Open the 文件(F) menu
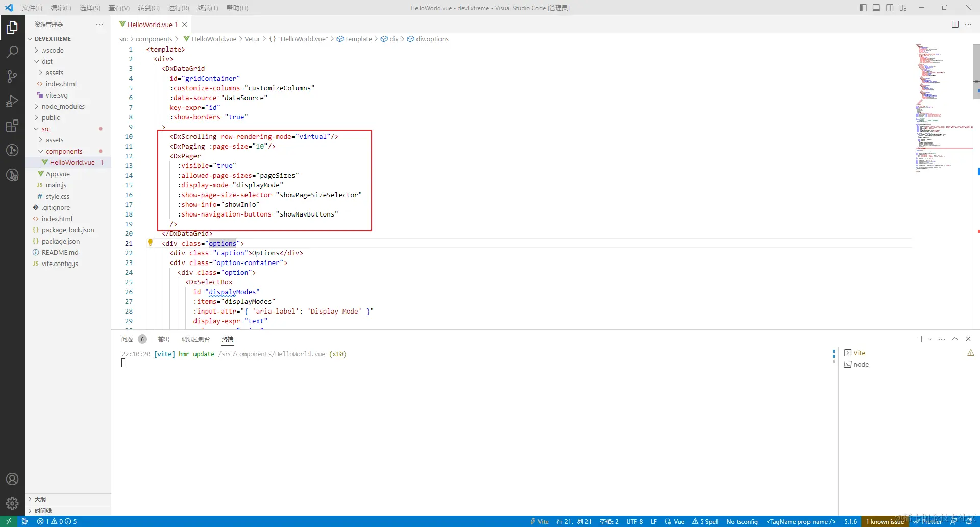980x527 pixels. tap(32, 8)
